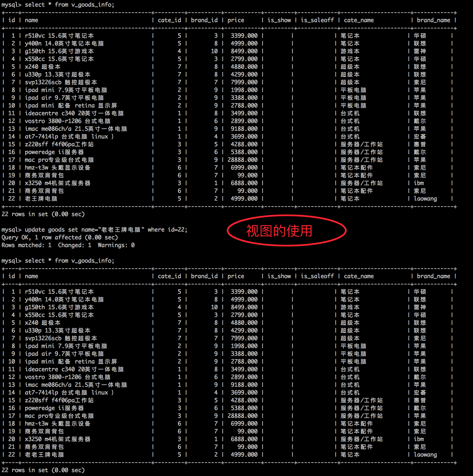The image size is (473, 476).
Task: Click the laowang brand name in the top table
Action: coord(425,199)
